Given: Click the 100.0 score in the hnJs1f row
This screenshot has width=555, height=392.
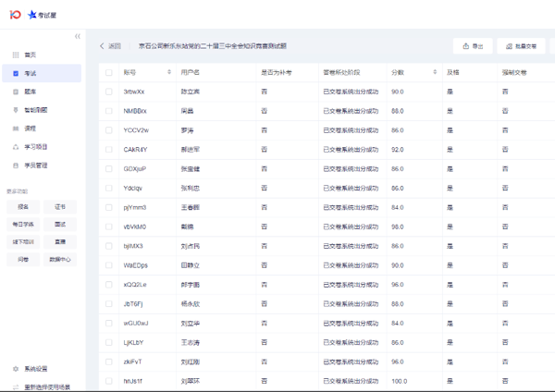Looking at the screenshot, I should 400,381.
